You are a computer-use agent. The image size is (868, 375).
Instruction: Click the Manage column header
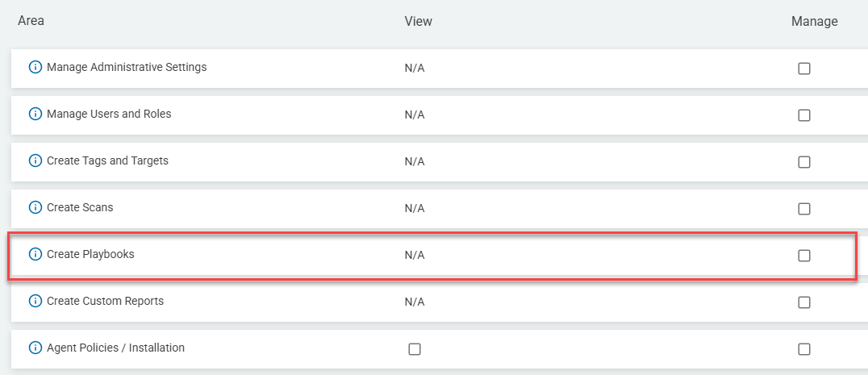click(x=814, y=22)
